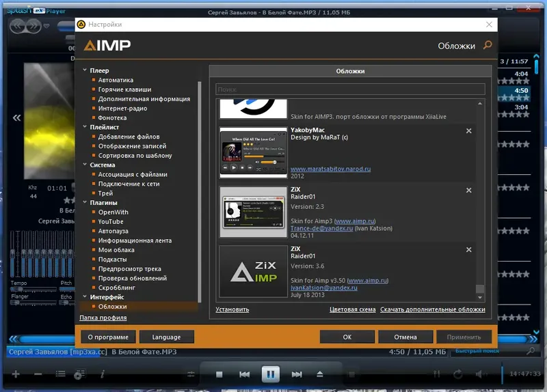Click the skin list scroll up arrow
Viewport: 547px width, 392px height.
480,104
